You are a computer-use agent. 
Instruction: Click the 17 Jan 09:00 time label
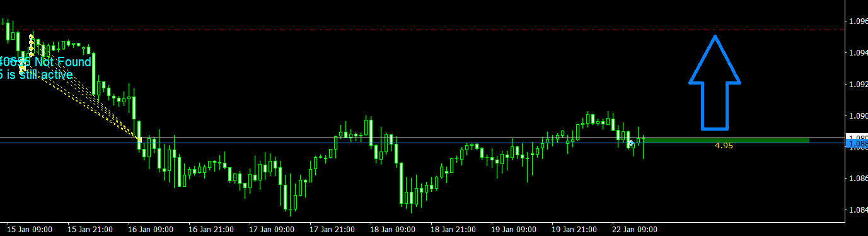[271, 230]
